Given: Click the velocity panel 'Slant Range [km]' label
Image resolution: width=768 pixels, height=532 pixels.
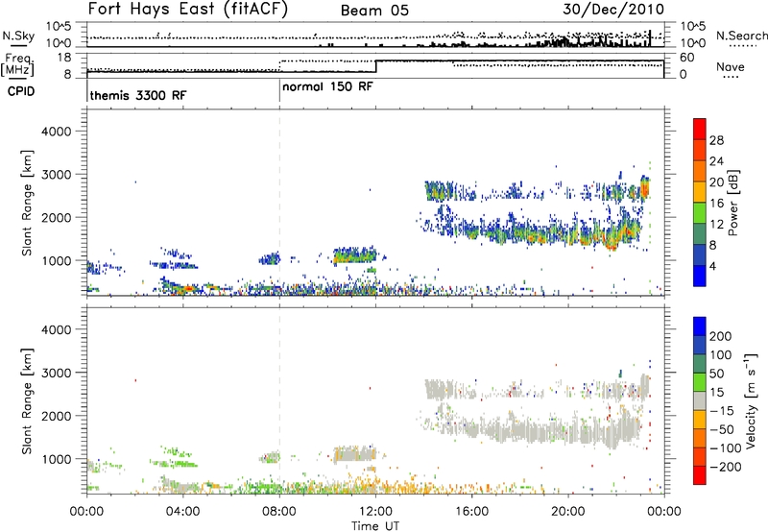Looking at the screenshot, I should [28, 401].
